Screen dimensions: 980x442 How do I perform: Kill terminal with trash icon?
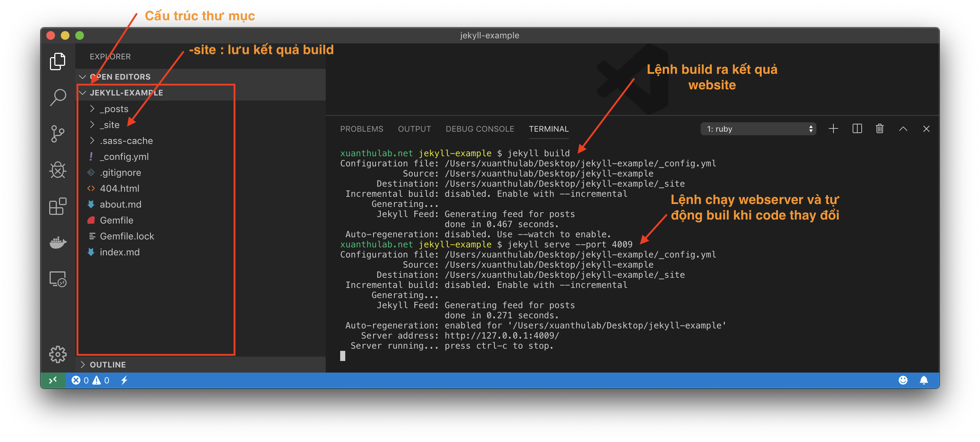879,129
